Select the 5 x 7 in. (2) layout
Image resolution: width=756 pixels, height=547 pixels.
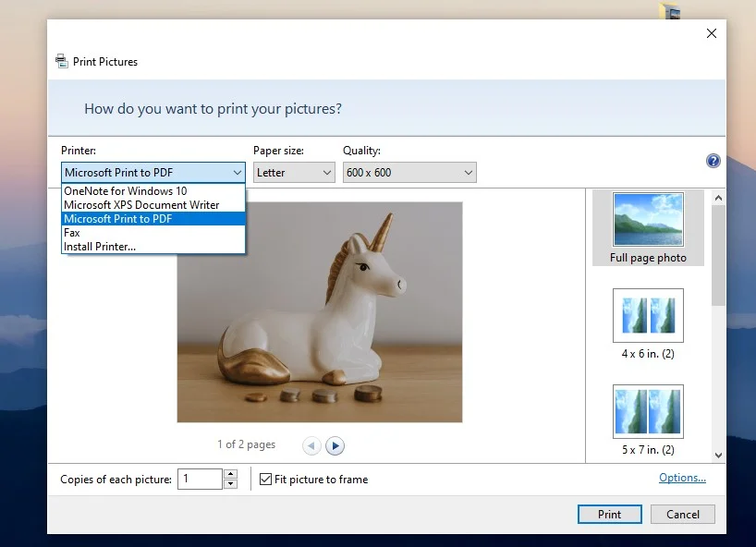pyautogui.click(x=648, y=420)
